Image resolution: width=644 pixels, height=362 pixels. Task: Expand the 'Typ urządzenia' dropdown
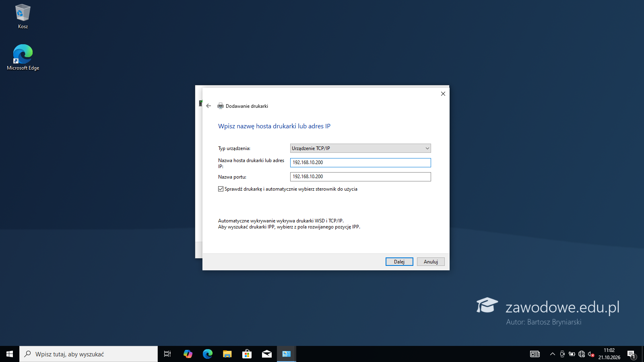click(361, 148)
